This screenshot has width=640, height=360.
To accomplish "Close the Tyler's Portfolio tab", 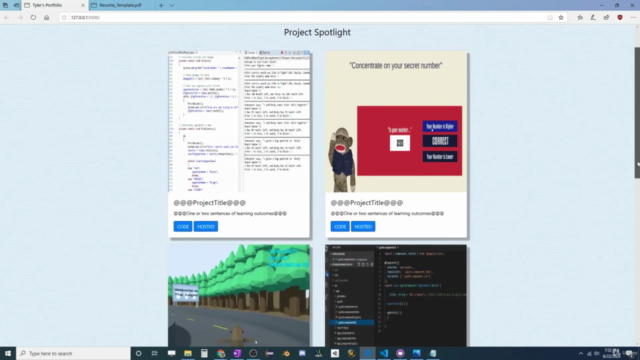I will 83,5.
